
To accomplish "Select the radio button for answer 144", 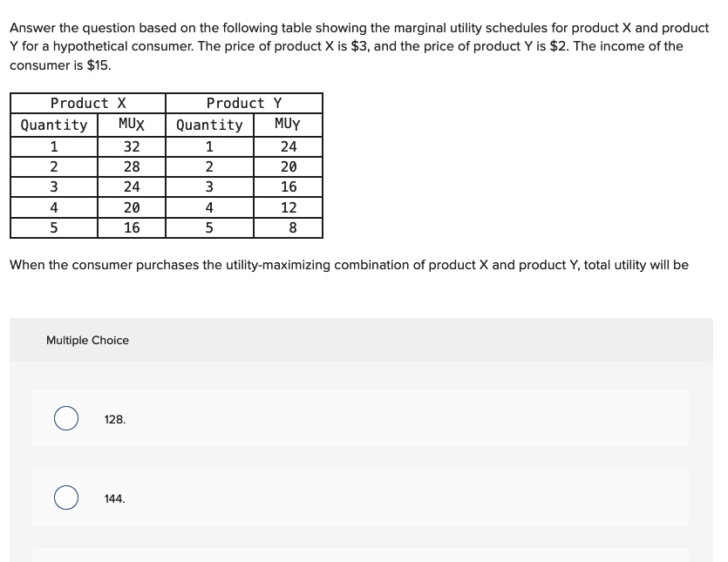I will [66, 498].
